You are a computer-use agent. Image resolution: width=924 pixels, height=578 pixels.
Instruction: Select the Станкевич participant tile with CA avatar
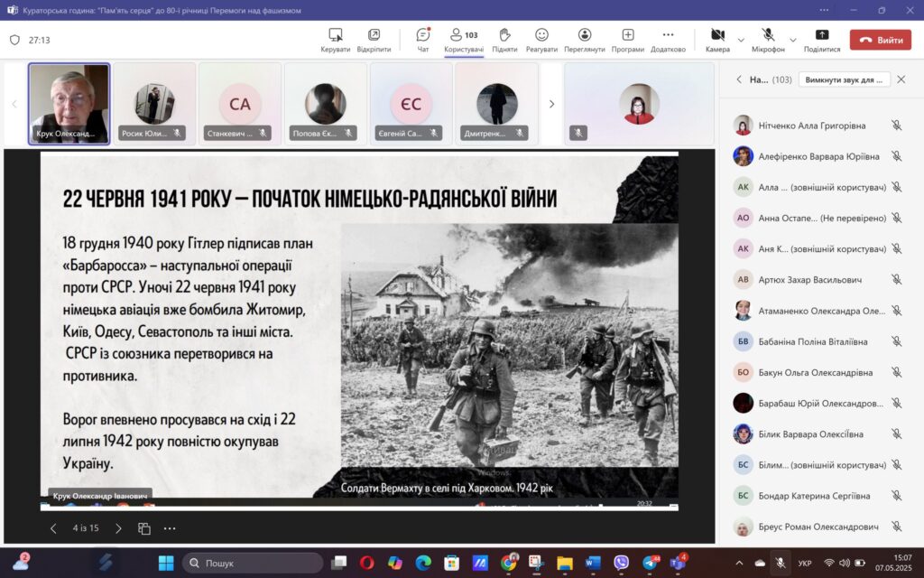coord(240,104)
